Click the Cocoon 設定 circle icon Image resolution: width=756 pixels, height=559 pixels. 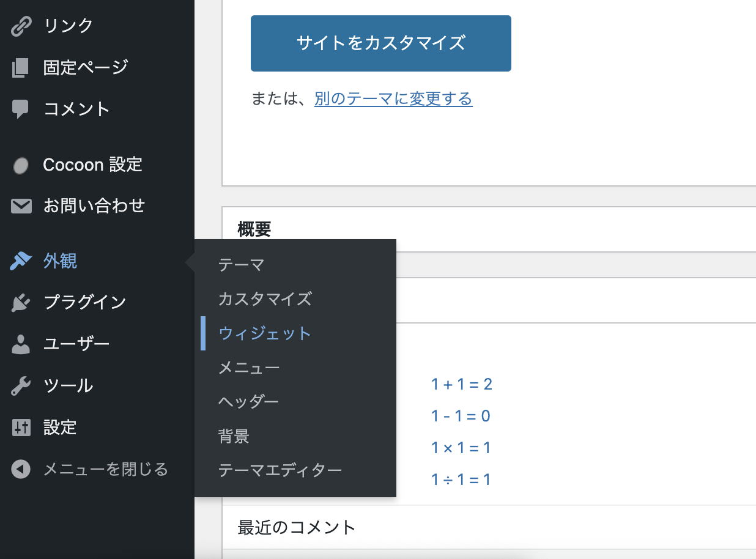coord(21,165)
